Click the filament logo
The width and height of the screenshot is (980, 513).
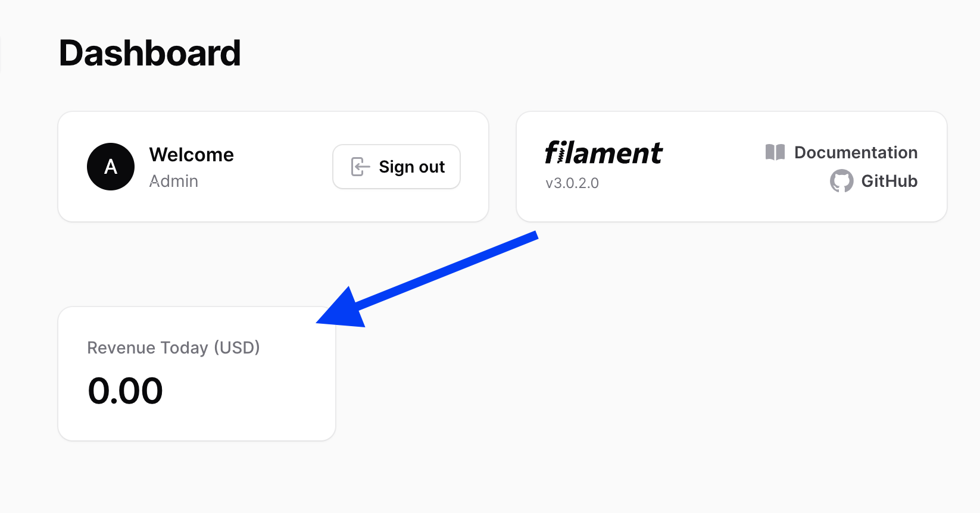[x=603, y=153]
